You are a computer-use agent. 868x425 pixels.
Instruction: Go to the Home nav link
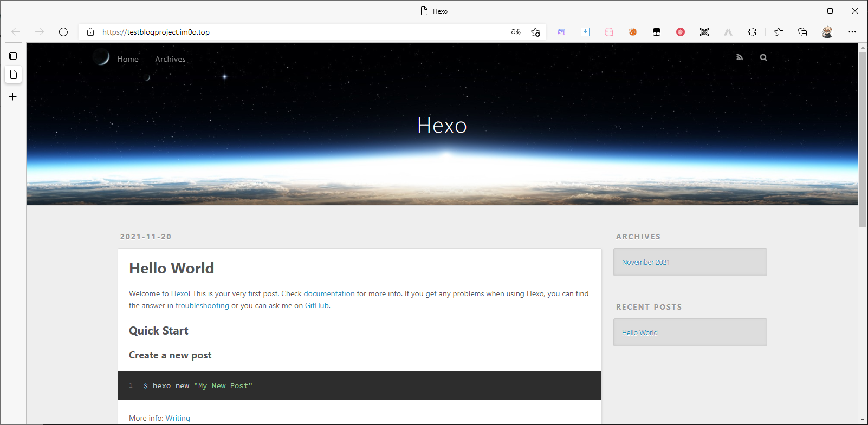pos(128,59)
